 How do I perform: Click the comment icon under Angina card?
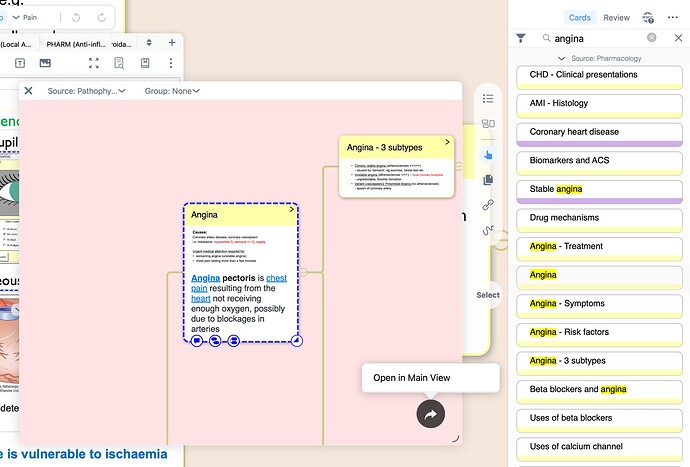(x=197, y=341)
